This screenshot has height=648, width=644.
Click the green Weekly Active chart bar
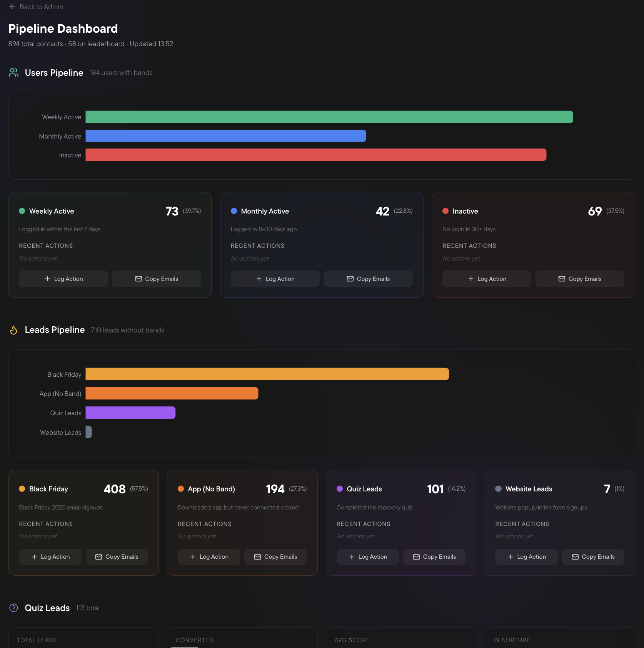pos(329,117)
